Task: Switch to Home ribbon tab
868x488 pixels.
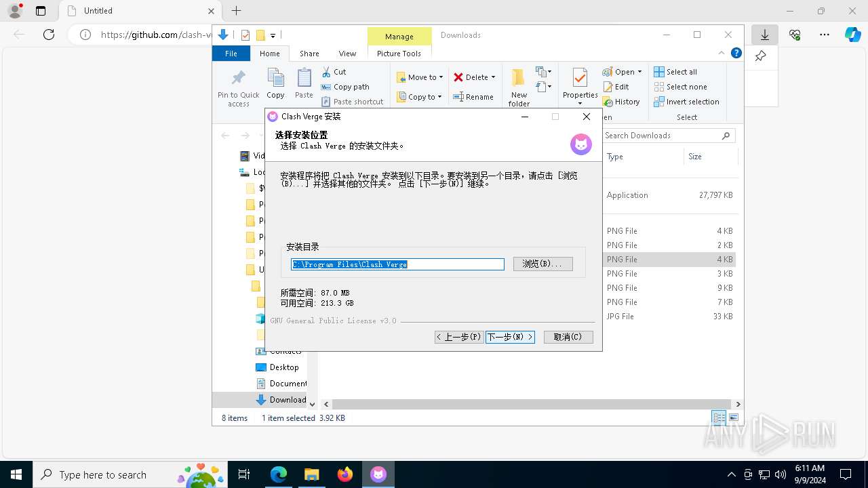Action: pyautogui.click(x=269, y=54)
